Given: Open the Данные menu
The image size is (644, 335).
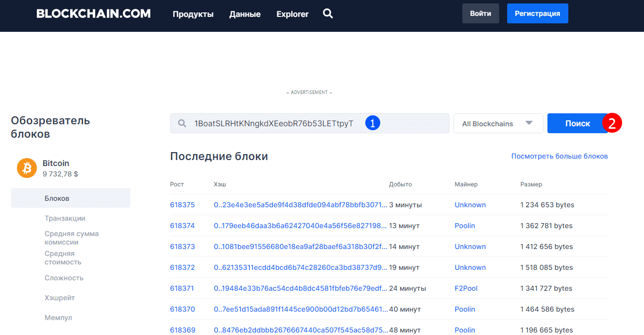Looking at the screenshot, I should (245, 14).
